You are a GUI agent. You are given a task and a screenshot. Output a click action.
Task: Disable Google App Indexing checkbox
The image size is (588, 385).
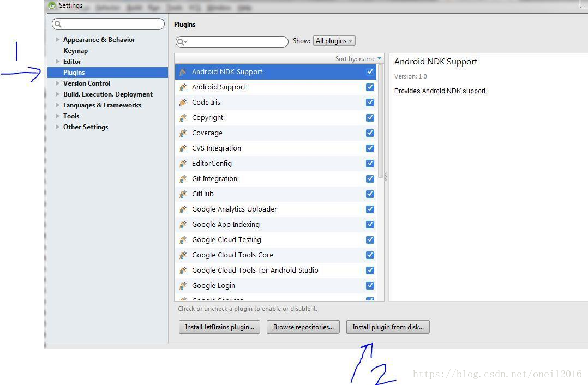point(370,225)
